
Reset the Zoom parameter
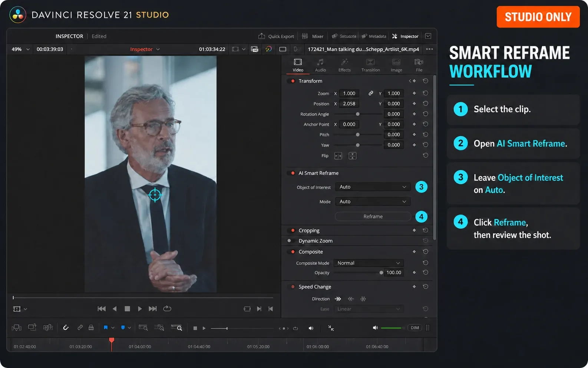point(426,93)
